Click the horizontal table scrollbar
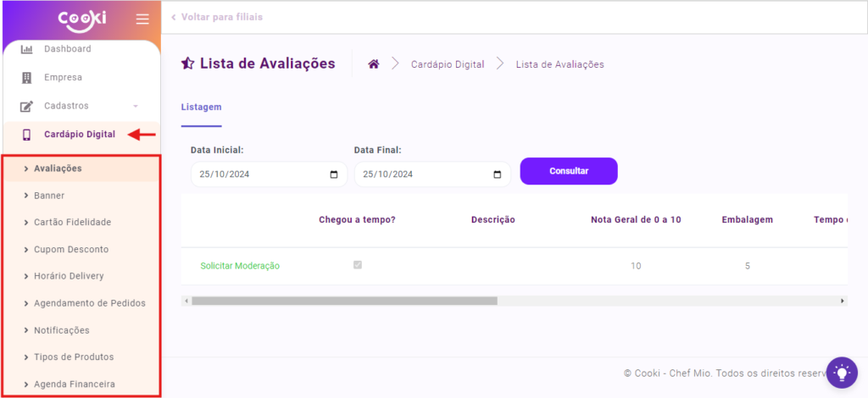The image size is (868, 398). coord(344,301)
